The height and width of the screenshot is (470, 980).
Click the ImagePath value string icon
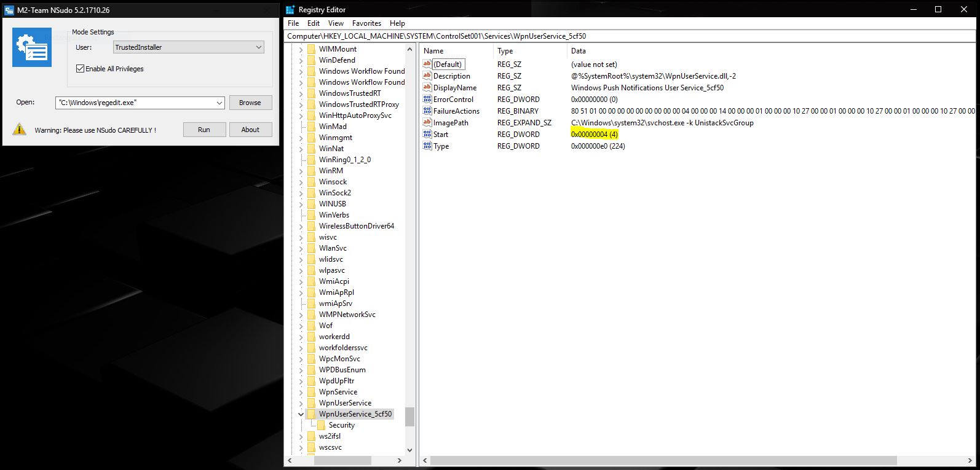[427, 122]
